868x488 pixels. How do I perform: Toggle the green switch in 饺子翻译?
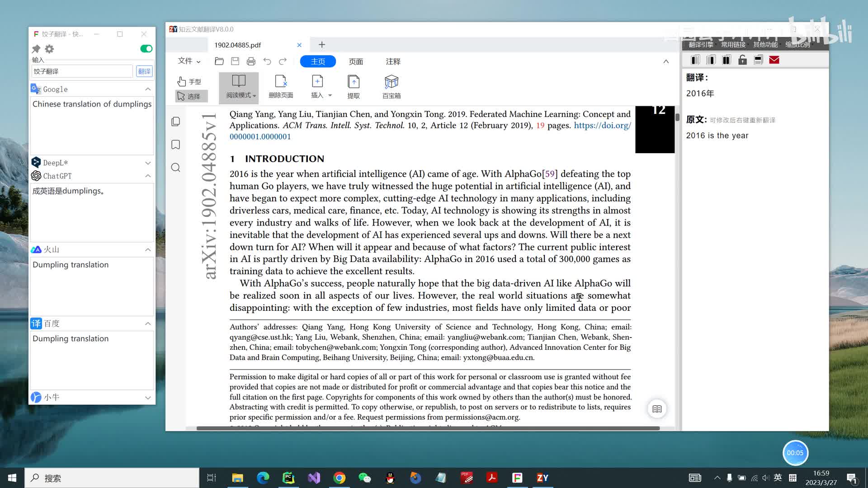[x=146, y=49]
